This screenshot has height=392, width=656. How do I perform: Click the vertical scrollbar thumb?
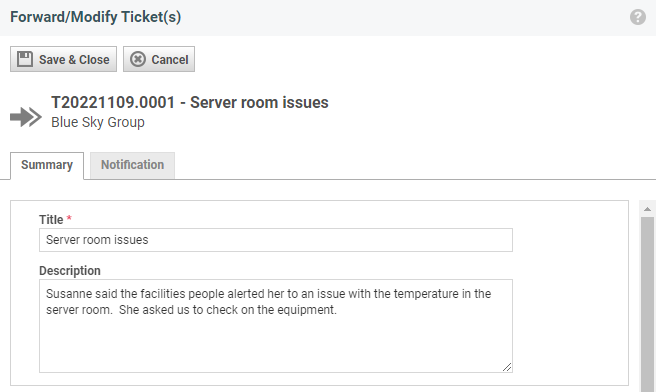click(647, 304)
